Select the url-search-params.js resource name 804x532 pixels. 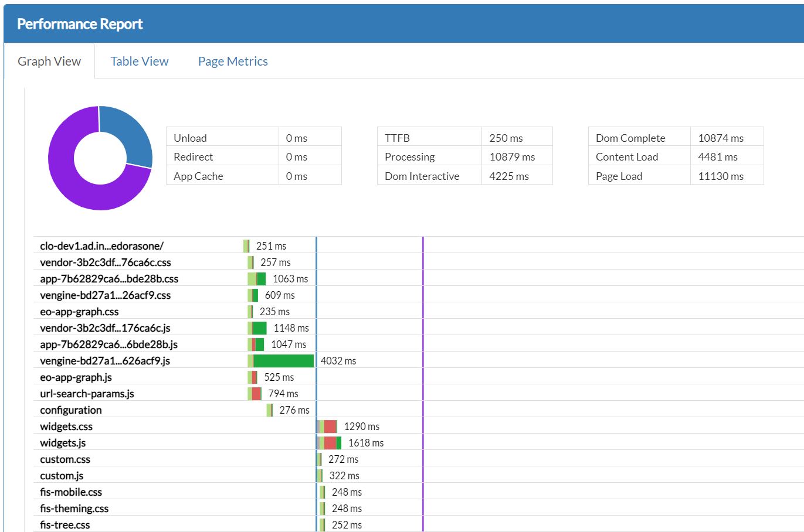point(87,394)
